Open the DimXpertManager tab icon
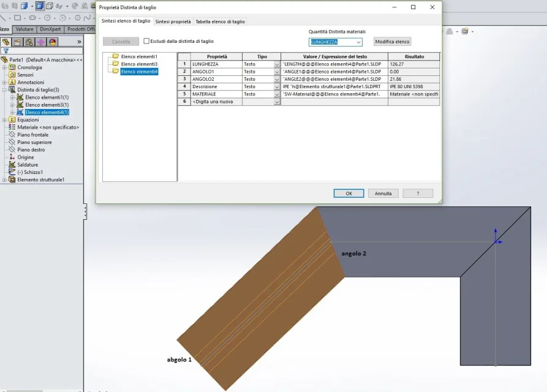The image size is (547, 392). click(41, 42)
